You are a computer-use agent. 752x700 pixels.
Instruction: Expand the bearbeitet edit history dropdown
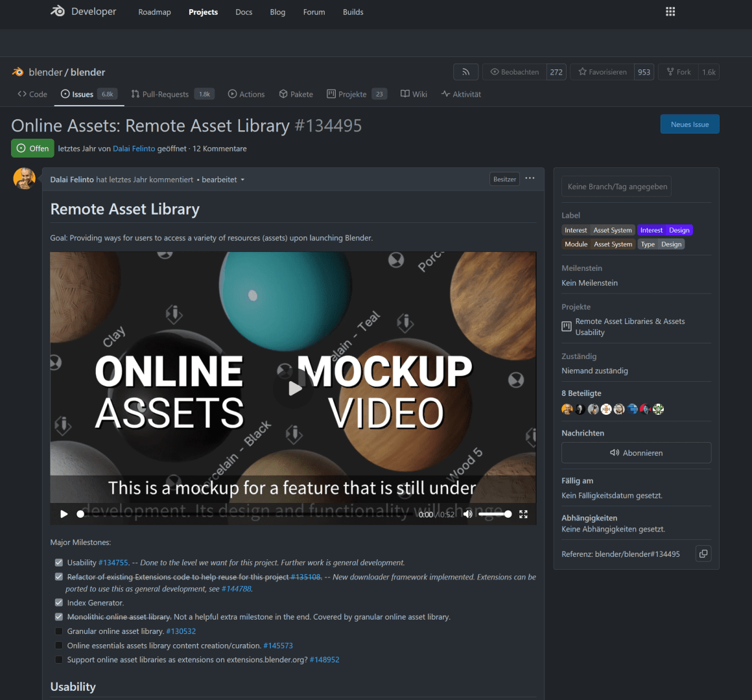pyautogui.click(x=223, y=180)
